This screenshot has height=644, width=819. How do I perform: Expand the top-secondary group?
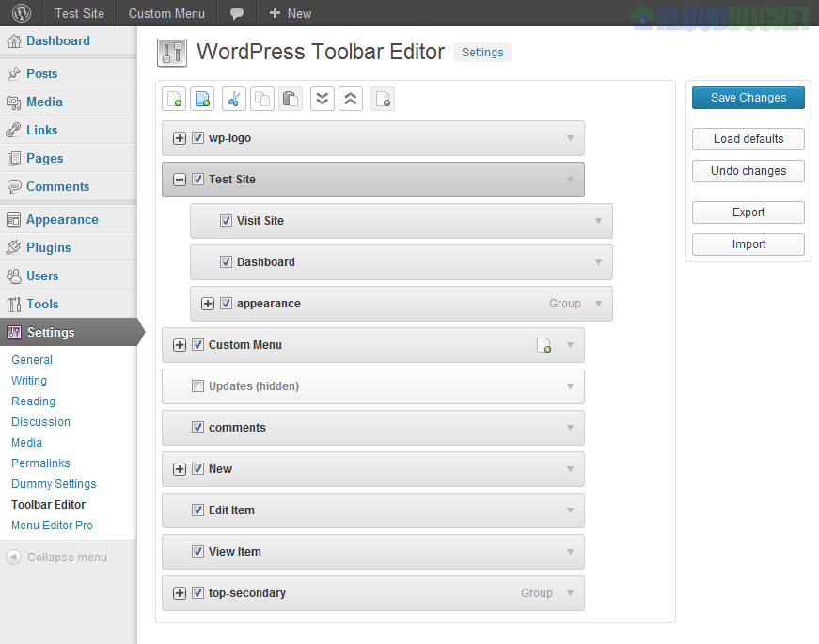coord(179,593)
